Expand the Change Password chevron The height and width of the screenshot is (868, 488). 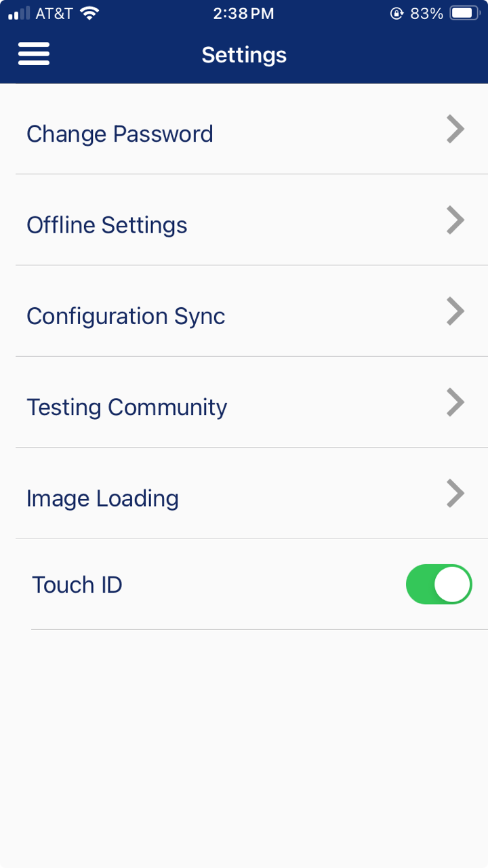pyautogui.click(x=455, y=129)
